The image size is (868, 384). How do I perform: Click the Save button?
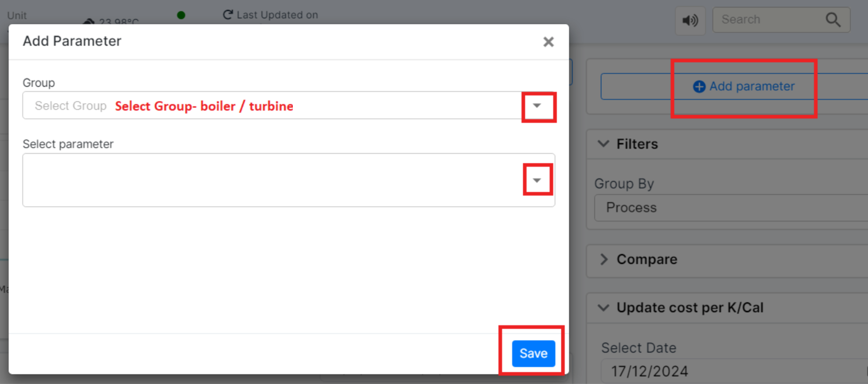click(533, 353)
